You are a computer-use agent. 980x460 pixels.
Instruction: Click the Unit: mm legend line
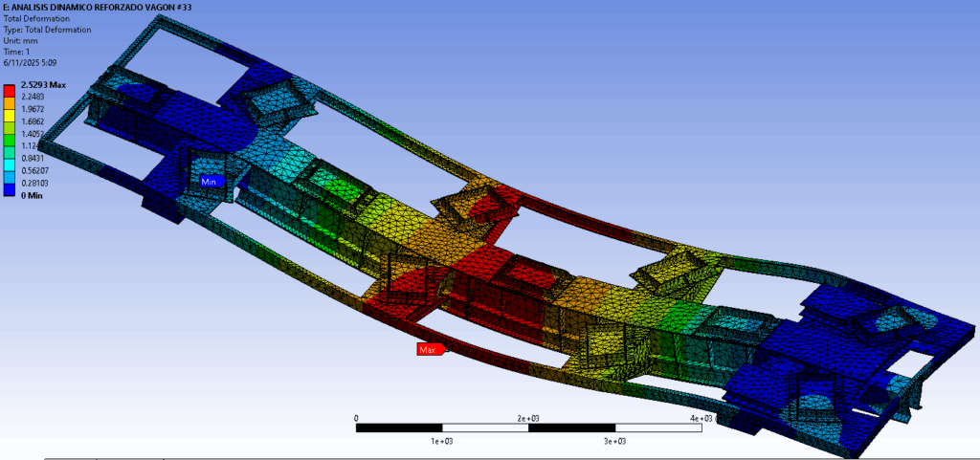tap(21, 40)
